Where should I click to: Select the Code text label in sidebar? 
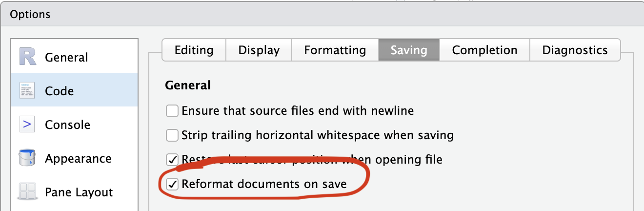[x=59, y=91]
